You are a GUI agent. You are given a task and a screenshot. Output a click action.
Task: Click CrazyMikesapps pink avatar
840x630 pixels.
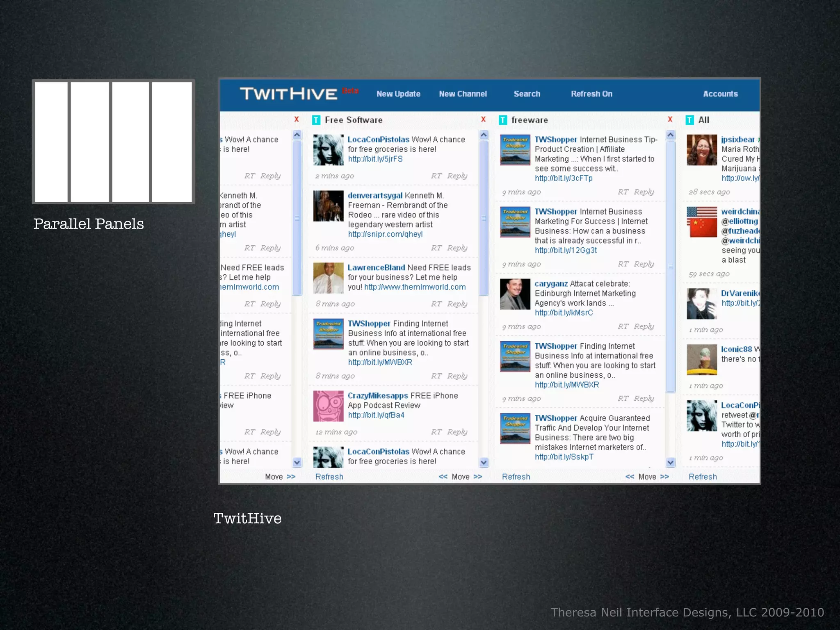click(x=328, y=406)
